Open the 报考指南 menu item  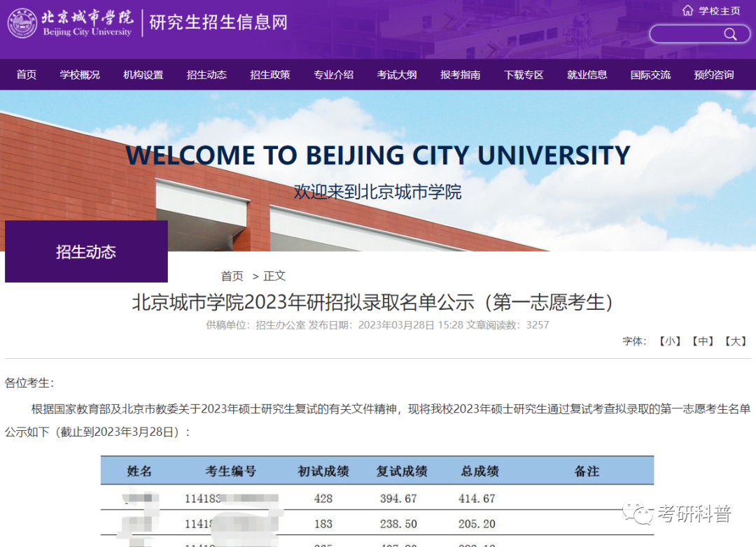(461, 75)
